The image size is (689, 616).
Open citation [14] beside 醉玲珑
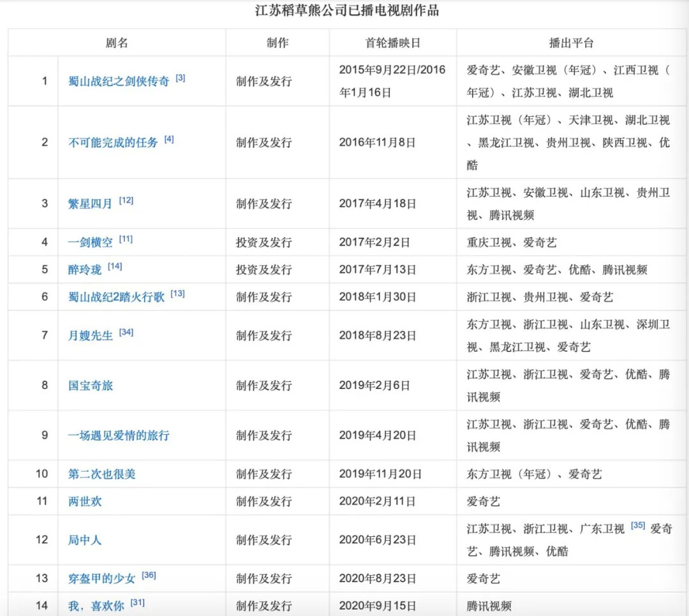115,267
